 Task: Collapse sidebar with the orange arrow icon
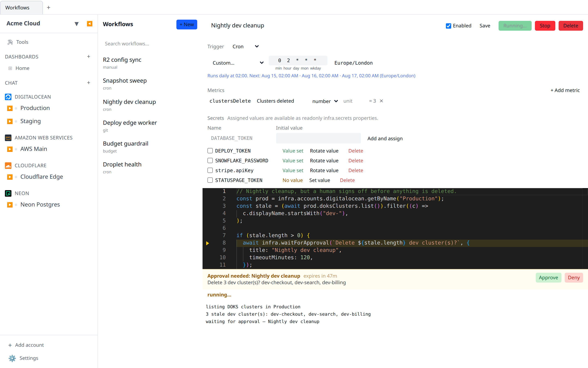pyautogui.click(x=89, y=24)
